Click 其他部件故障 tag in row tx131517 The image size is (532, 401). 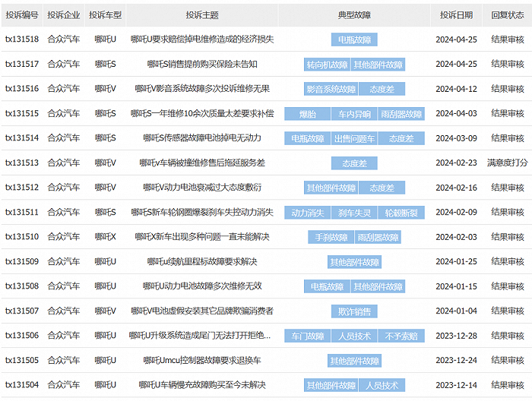click(x=378, y=65)
